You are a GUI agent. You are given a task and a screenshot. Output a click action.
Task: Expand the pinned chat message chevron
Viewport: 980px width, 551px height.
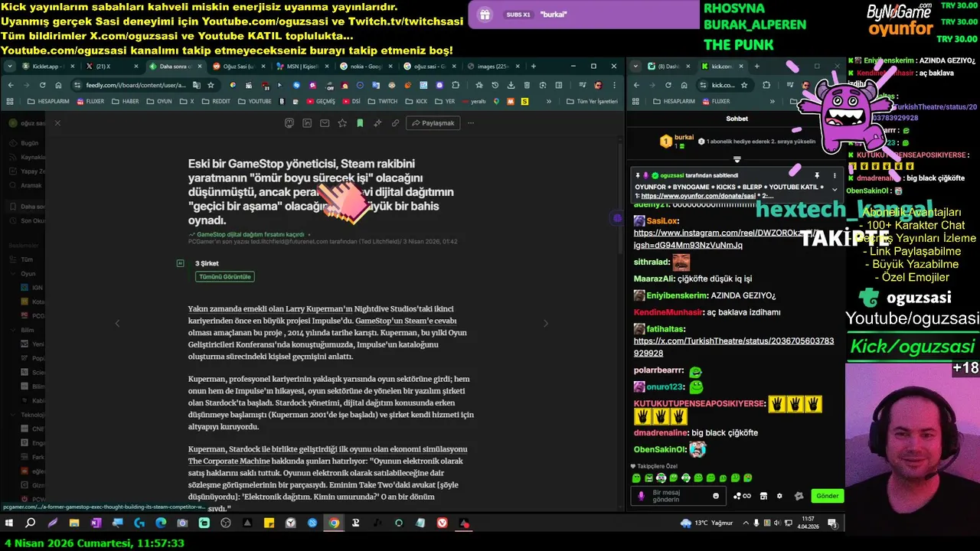835,190
